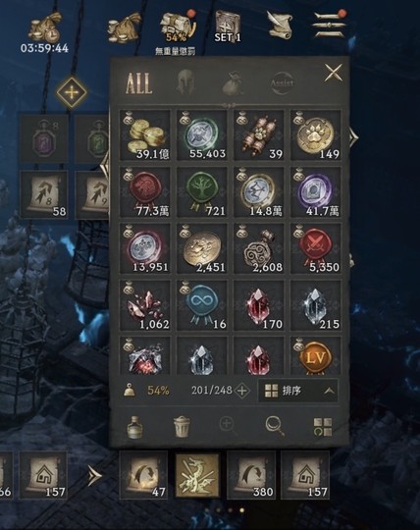The image size is (420, 530).
Task: Open the quill scroll quest icon
Action: click(x=280, y=25)
